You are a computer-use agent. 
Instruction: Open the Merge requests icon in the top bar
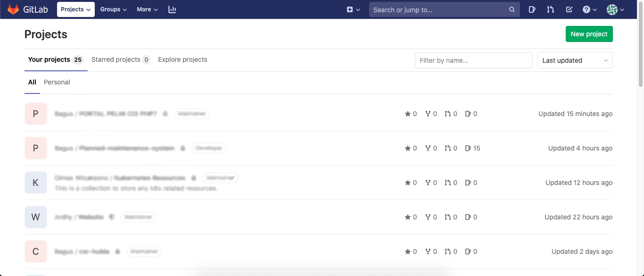click(550, 9)
